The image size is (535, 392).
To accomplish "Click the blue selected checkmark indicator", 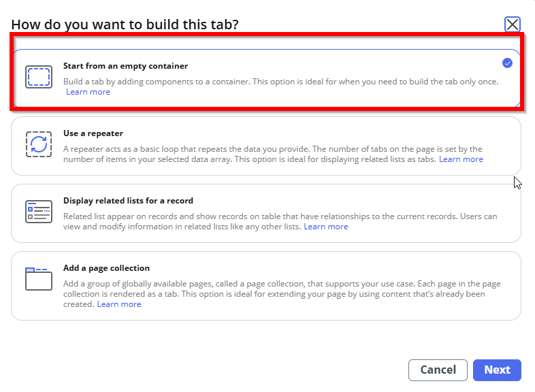I will click(x=507, y=63).
